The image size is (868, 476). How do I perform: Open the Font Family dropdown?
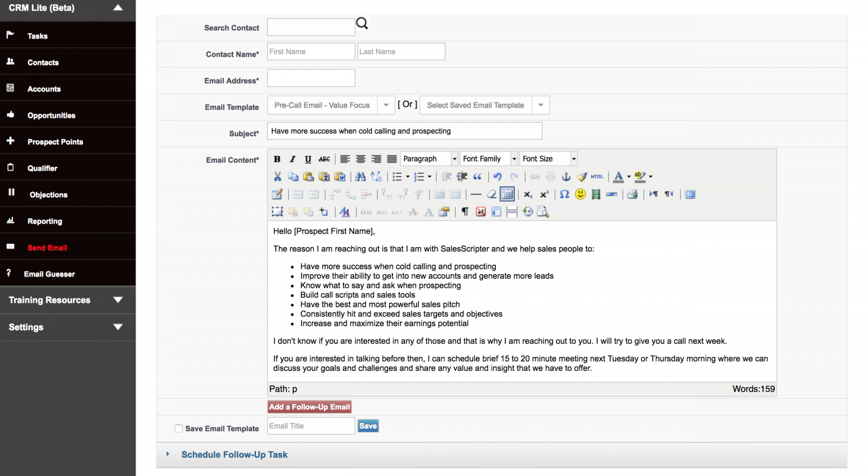[514, 159]
